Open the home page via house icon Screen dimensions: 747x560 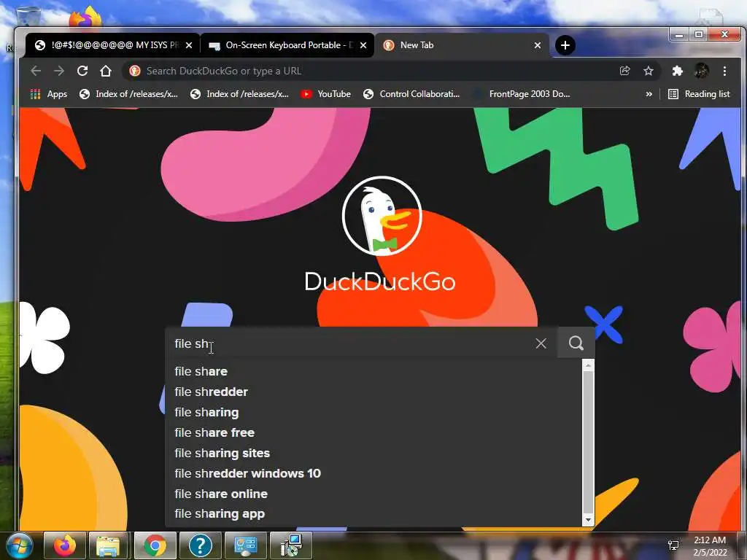[106, 71]
